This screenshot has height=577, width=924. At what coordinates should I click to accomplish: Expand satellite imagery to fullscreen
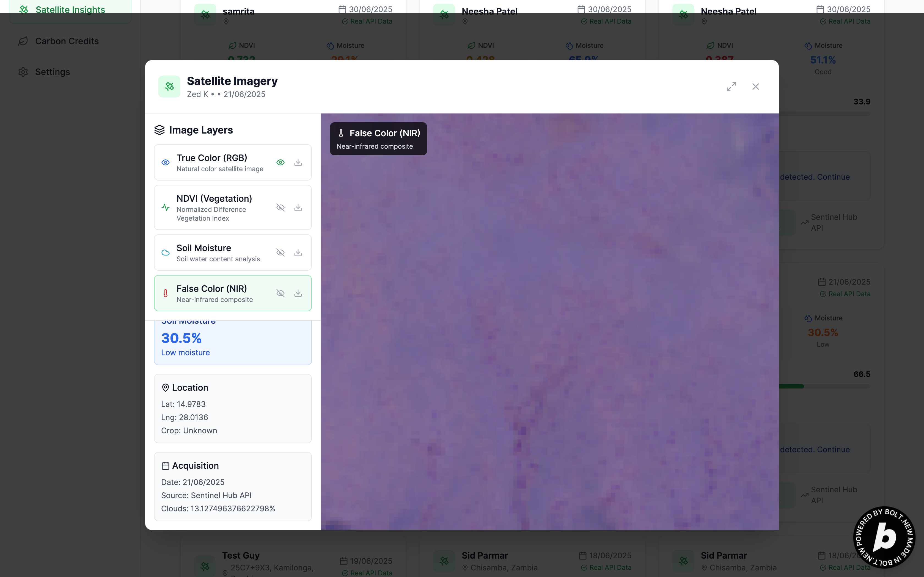(731, 87)
